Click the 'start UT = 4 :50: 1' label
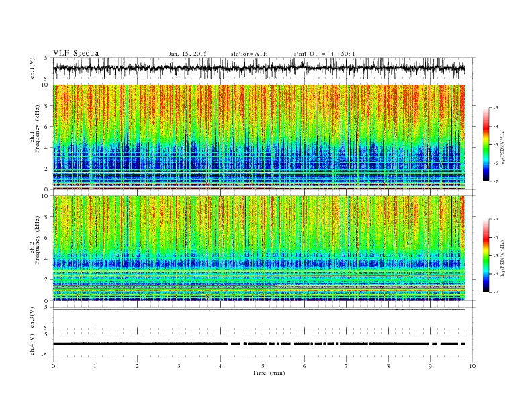The height and width of the screenshot is (411, 532). click(324, 54)
